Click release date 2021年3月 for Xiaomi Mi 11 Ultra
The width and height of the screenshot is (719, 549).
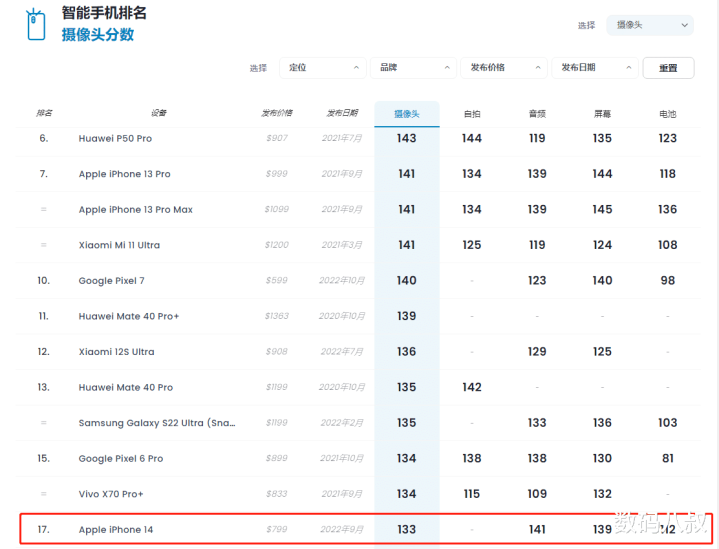tap(342, 245)
